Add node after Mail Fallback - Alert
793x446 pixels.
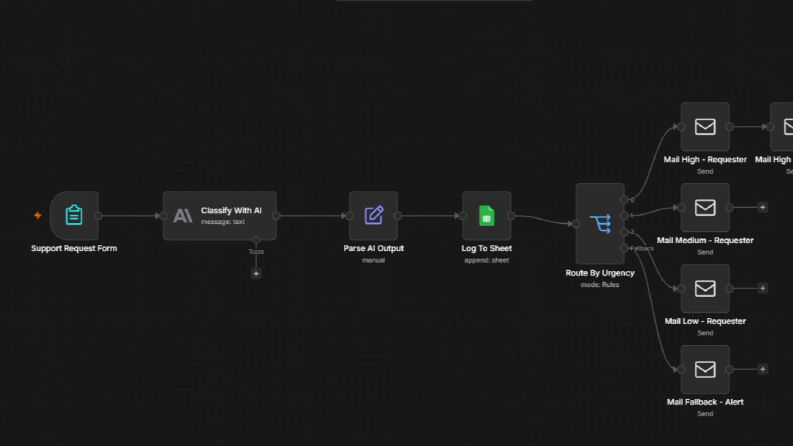pos(763,369)
